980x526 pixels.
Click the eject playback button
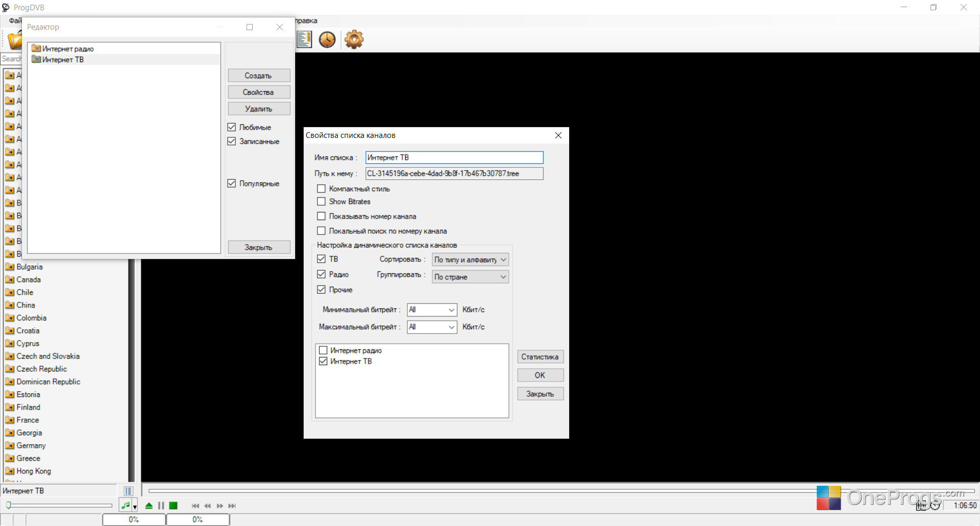coord(149,506)
